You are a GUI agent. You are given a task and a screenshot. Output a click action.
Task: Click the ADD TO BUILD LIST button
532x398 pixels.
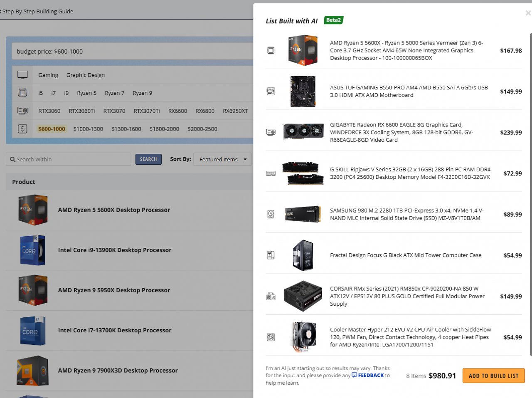coord(494,376)
